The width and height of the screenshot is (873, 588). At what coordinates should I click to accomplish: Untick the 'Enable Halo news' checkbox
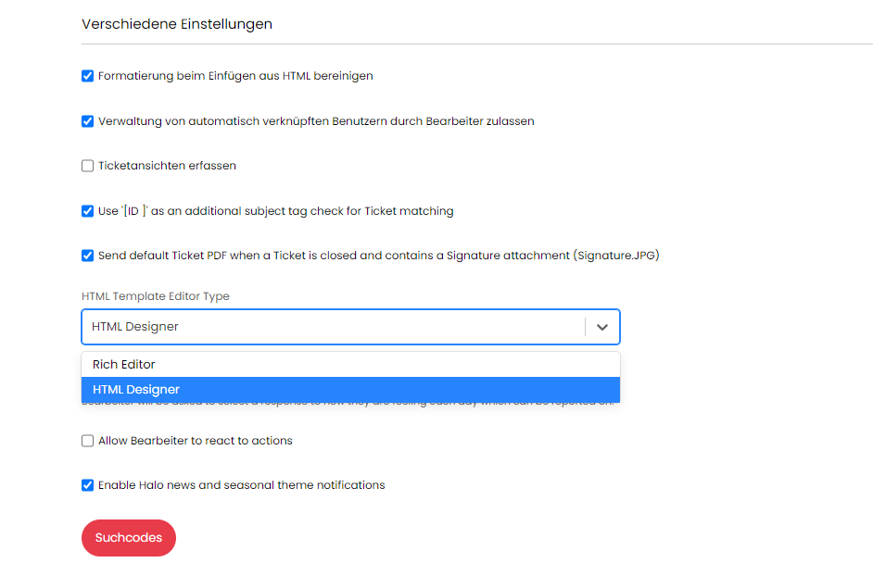[88, 485]
